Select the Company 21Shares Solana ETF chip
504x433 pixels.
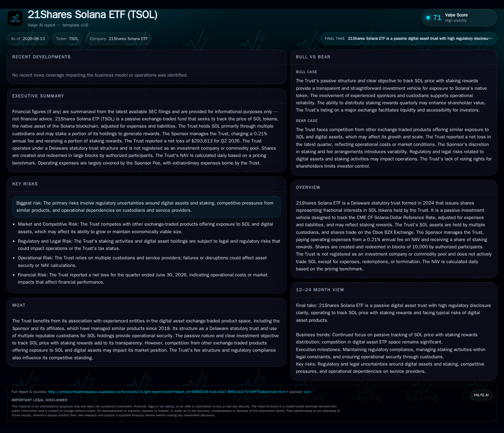[x=118, y=39]
